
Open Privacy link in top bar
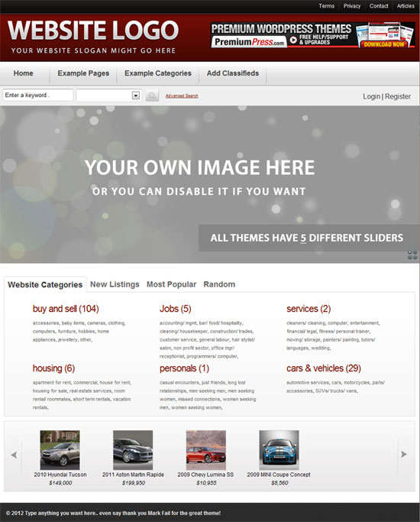[x=352, y=6]
